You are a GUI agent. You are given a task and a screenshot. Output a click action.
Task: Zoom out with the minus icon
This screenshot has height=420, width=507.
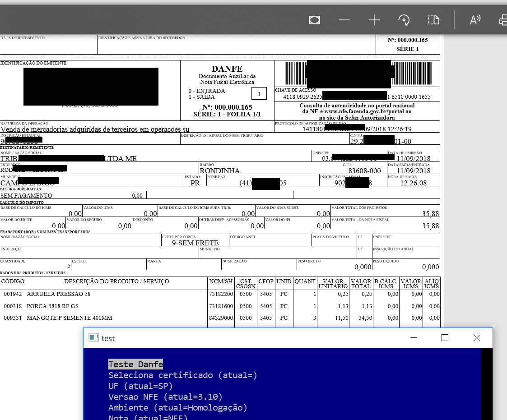click(x=344, y=20)
